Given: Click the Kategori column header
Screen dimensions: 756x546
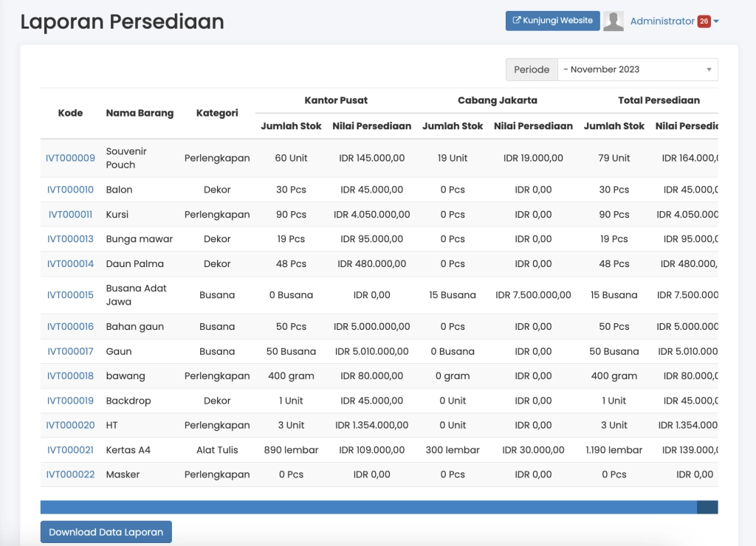Looking at the screenshot, I should (217, 113).
